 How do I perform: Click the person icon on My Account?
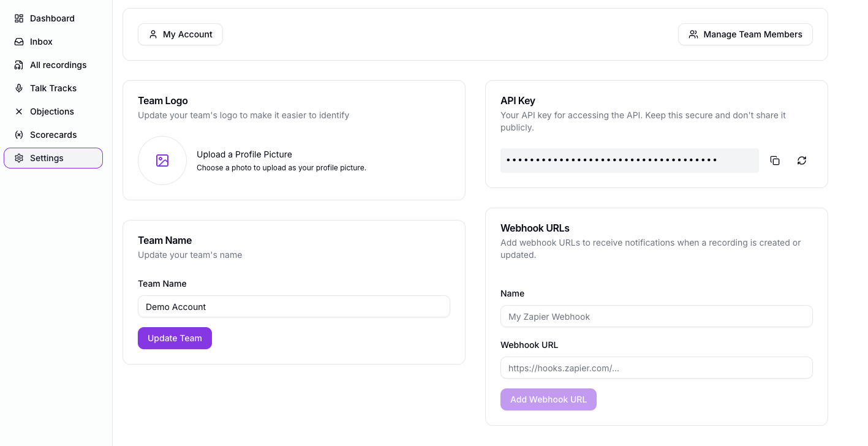coord(153,34)
